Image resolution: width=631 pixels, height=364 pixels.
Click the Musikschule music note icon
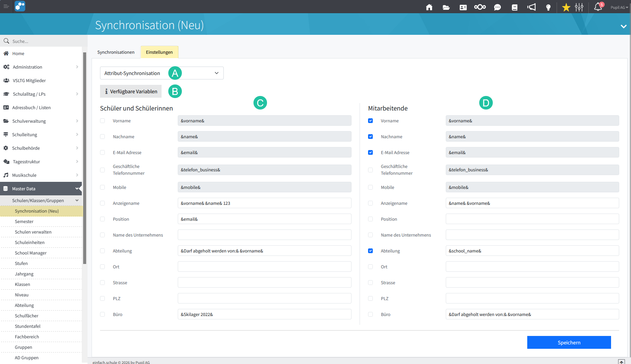(x=6, y=175)
